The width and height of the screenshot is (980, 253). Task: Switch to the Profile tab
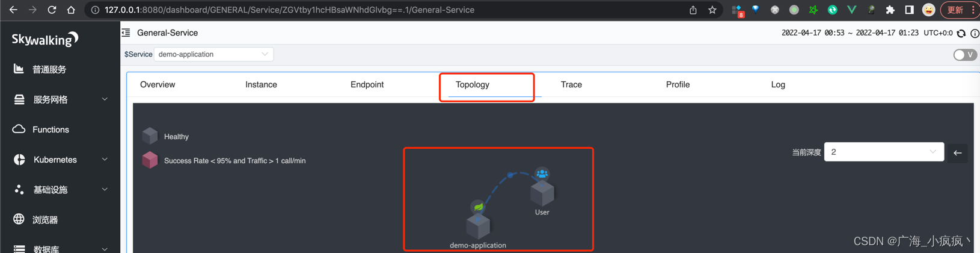coord(678,84)
